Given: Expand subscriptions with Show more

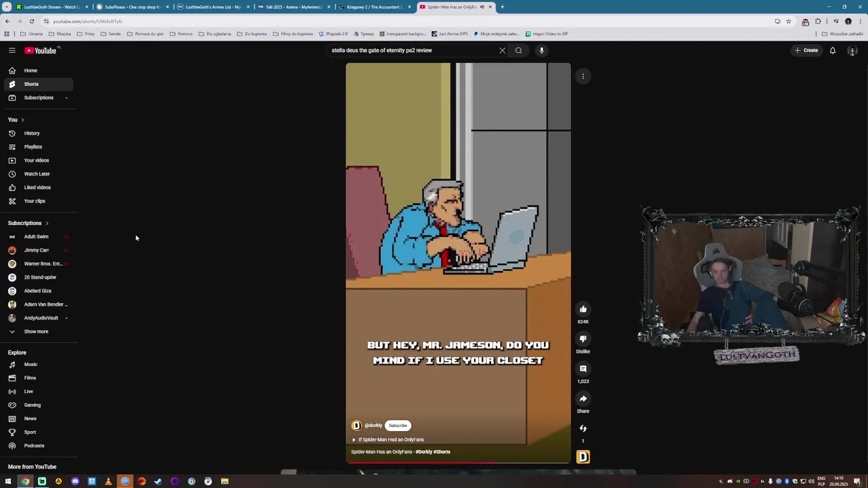Looking at the screenshot, I should tap(37, 331).
